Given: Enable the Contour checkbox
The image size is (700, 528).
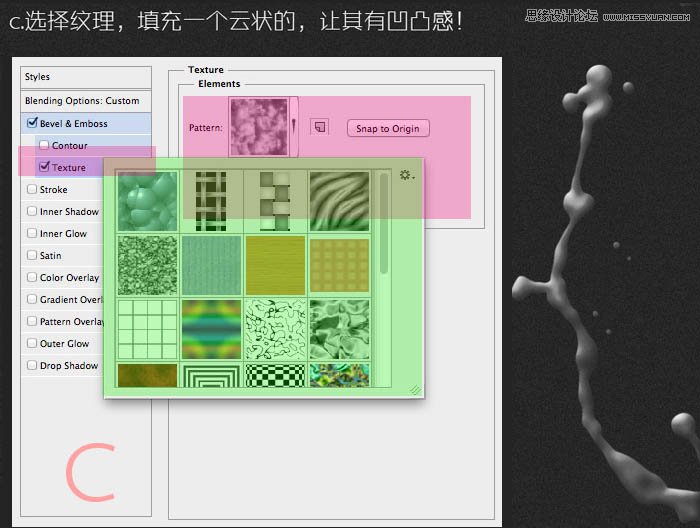Looking at the screenshot, I should tap(44, 145).
